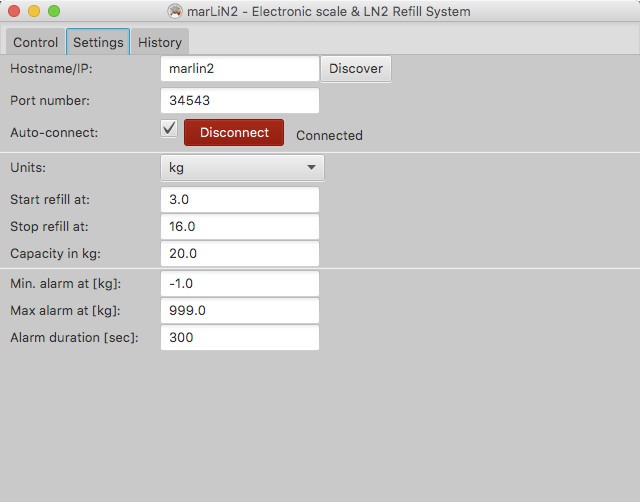Open the History tab
The width and height of the screenshot is (640, 502).
point(160,42)
